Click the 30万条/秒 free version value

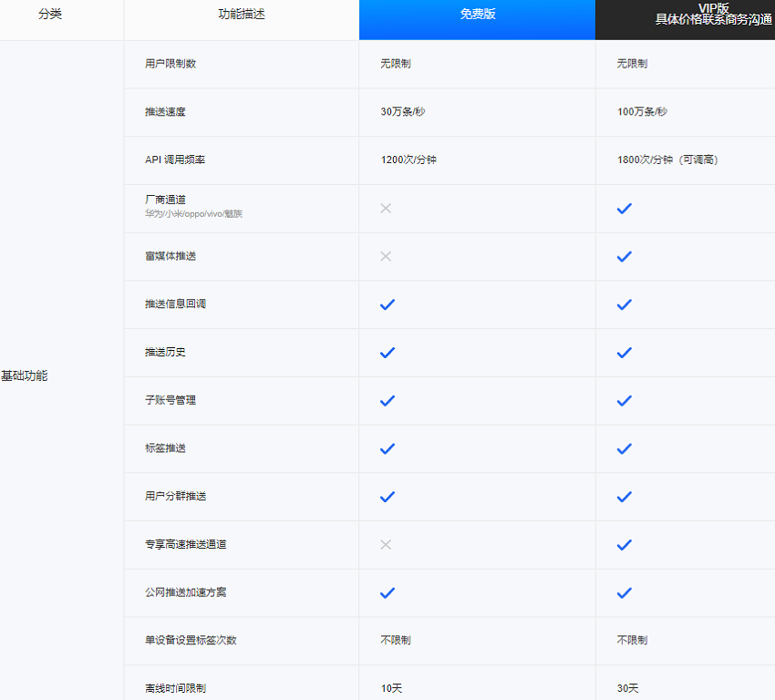pos(403,111)
